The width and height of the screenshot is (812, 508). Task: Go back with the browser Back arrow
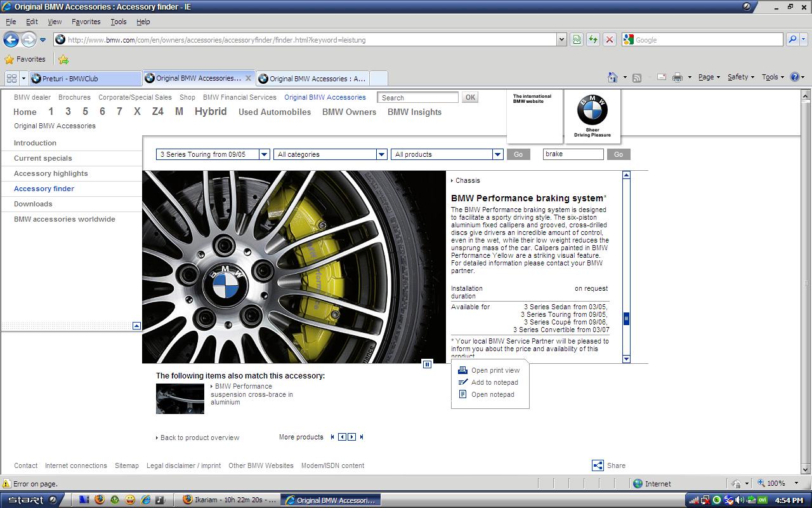click(11, 39)
